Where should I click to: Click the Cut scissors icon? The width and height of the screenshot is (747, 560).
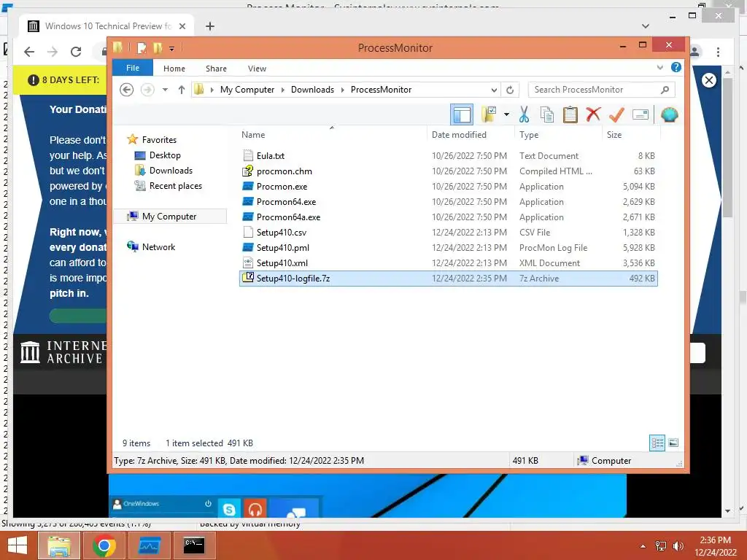[524, 114]
